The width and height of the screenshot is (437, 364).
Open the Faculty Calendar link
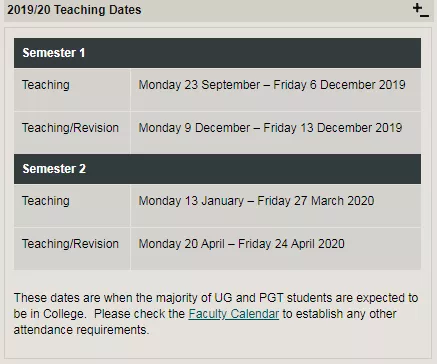[x=234, y=314]
